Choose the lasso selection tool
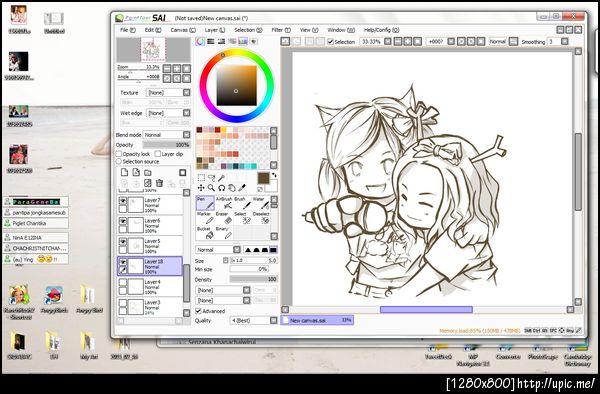Image resolution: width=600 pixels, height=394 pixels. pos(211,178)
